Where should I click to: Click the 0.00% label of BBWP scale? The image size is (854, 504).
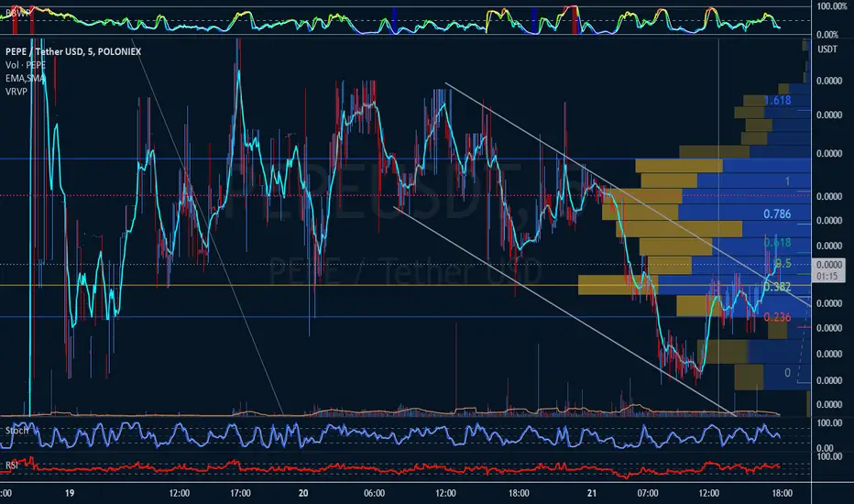(x=827, y=35)
